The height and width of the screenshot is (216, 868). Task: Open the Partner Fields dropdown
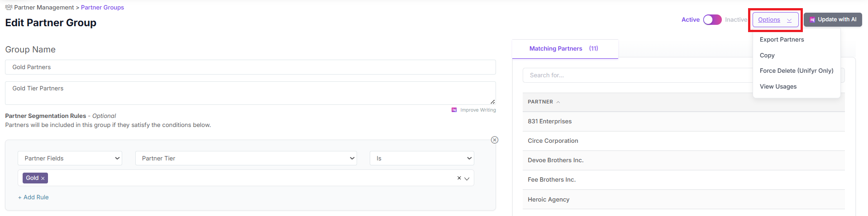coord(70,158)
